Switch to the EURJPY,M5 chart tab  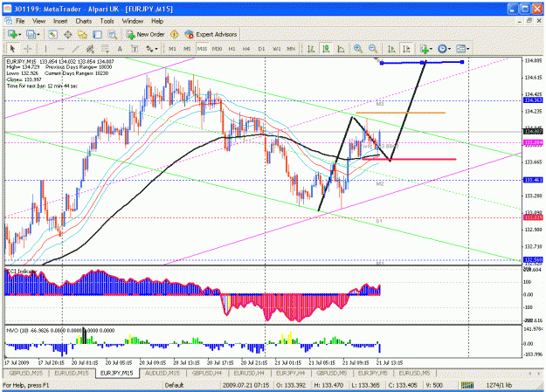pos(372,373)
